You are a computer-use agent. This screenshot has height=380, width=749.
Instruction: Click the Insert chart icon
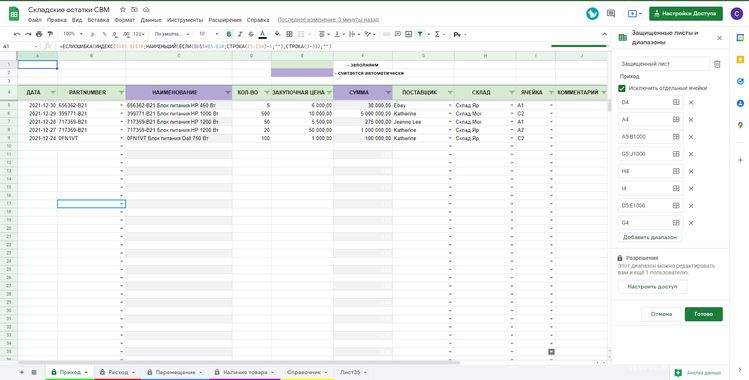point(408,34)
